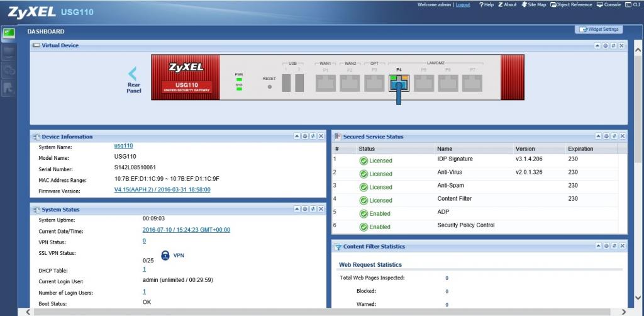
Task: Click the Widget Settings button
Action: pos(599,30)
